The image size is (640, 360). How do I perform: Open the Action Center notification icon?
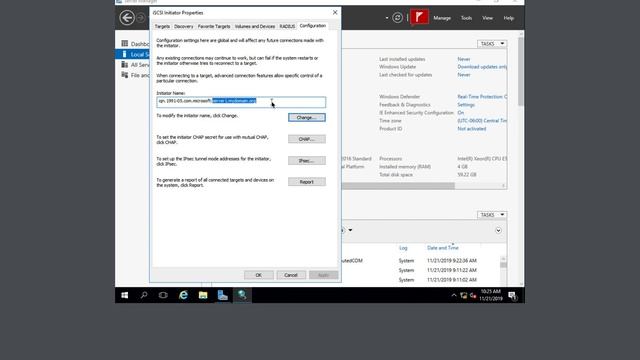click(513, 296)
